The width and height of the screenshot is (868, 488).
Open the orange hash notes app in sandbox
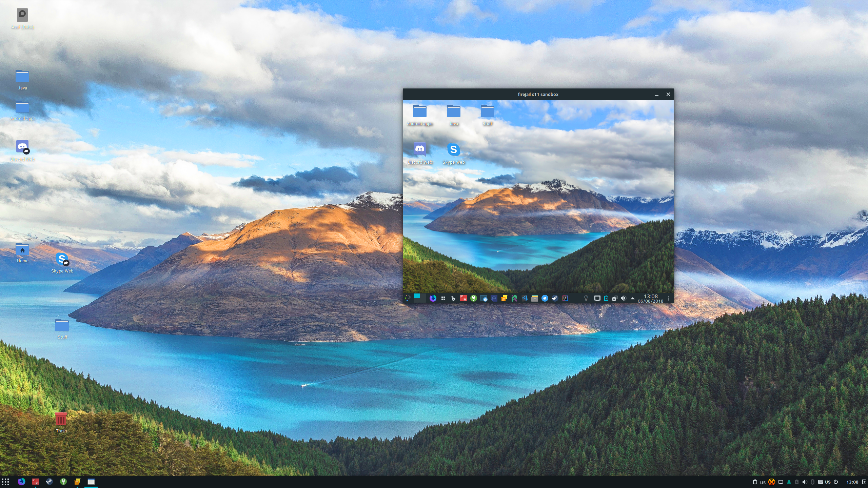pos(504,298)
